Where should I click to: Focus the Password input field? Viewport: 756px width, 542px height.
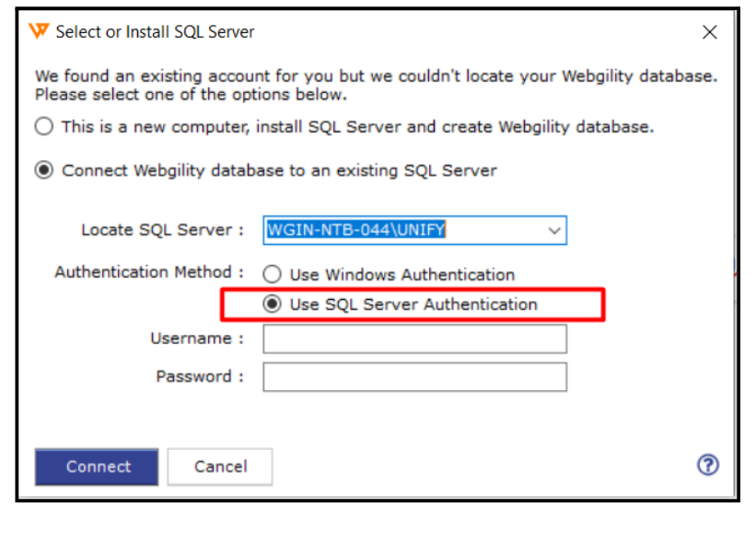click(x=414, y=376)
